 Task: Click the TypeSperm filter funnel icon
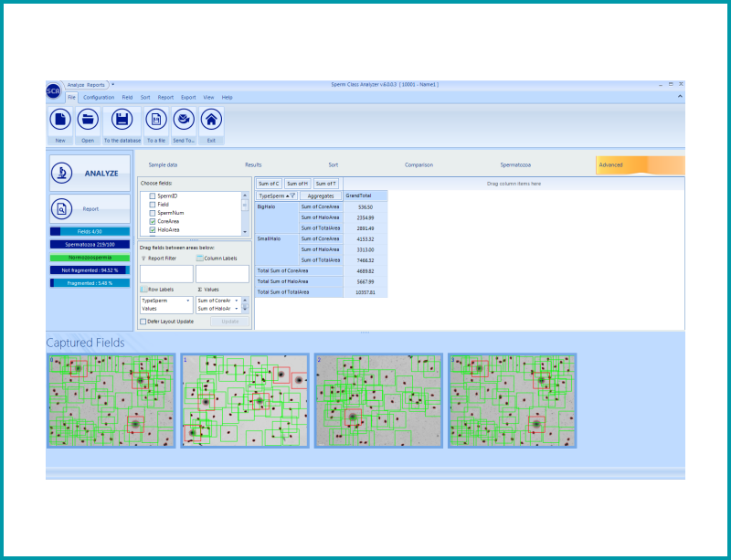click(x=292, y=195)
